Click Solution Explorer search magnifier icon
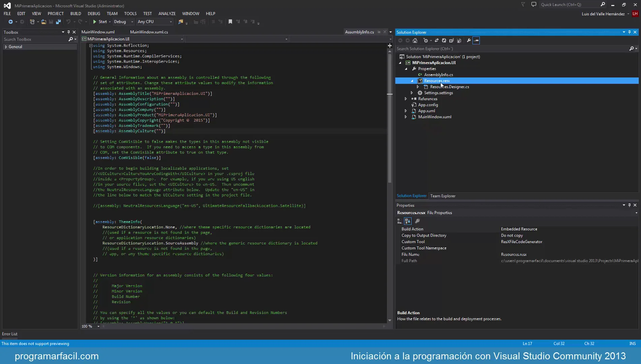This screenshot has width=641, height=364. (x=632, y=49)
